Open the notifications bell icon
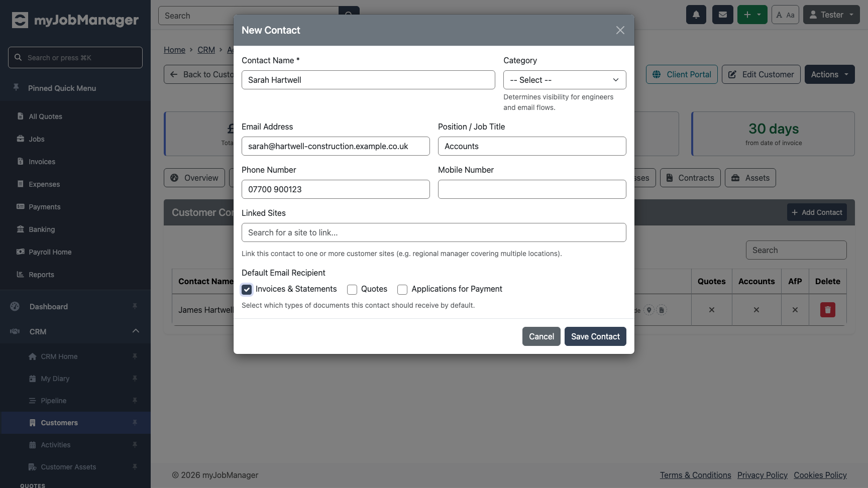The height and width of the screenshot is (488, 868). [x=696, y=15]
